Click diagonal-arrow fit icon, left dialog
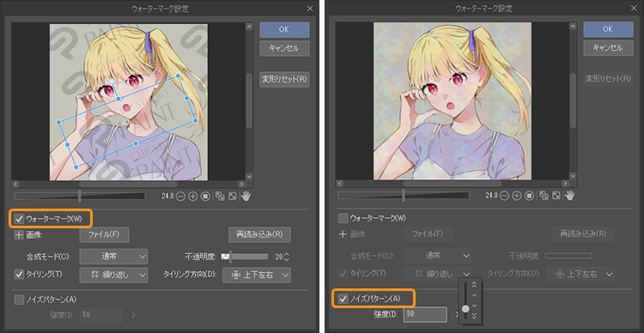 233,197
